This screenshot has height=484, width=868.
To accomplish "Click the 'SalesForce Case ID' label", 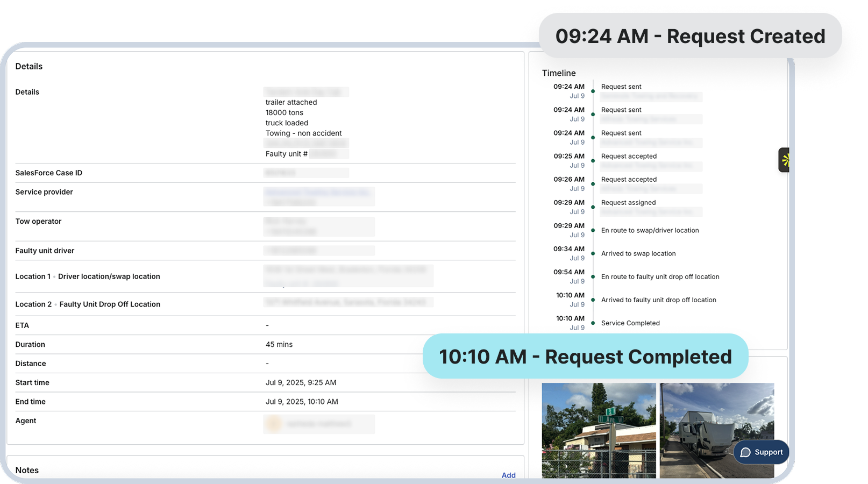I will (x=49, y=173).
